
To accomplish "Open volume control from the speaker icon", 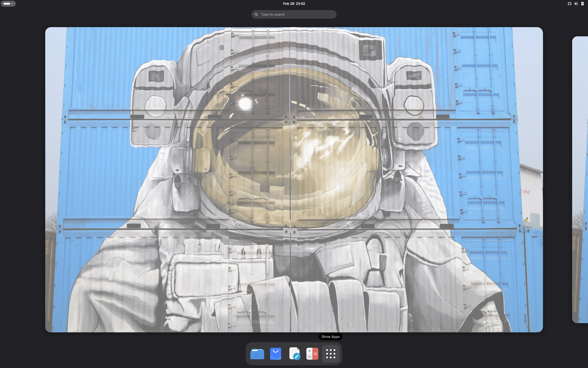I will click(576, 4).
